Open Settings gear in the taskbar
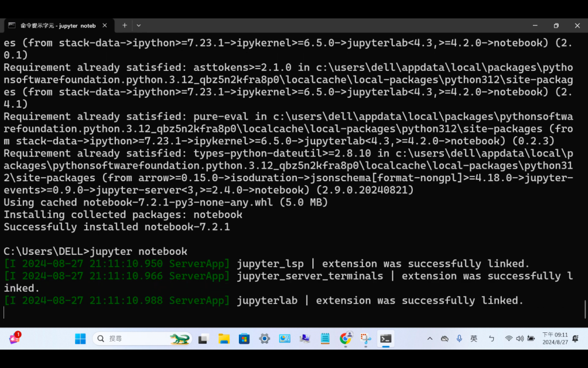The image size is (588, 368). coord(264,339)
